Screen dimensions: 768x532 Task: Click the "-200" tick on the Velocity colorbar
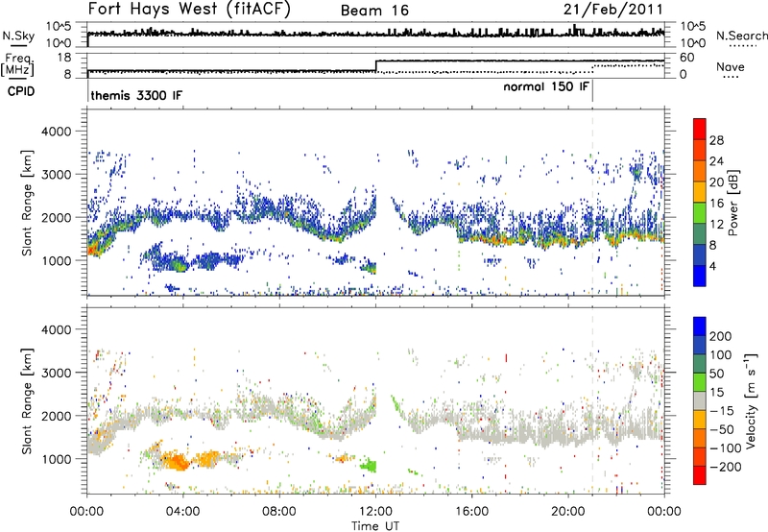coord(726,467)
